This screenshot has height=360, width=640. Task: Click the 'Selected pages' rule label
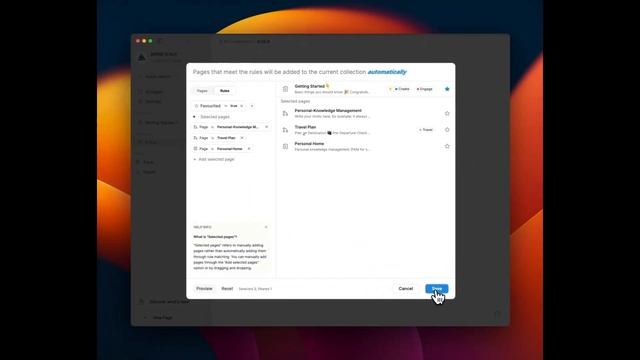[215, 117]
